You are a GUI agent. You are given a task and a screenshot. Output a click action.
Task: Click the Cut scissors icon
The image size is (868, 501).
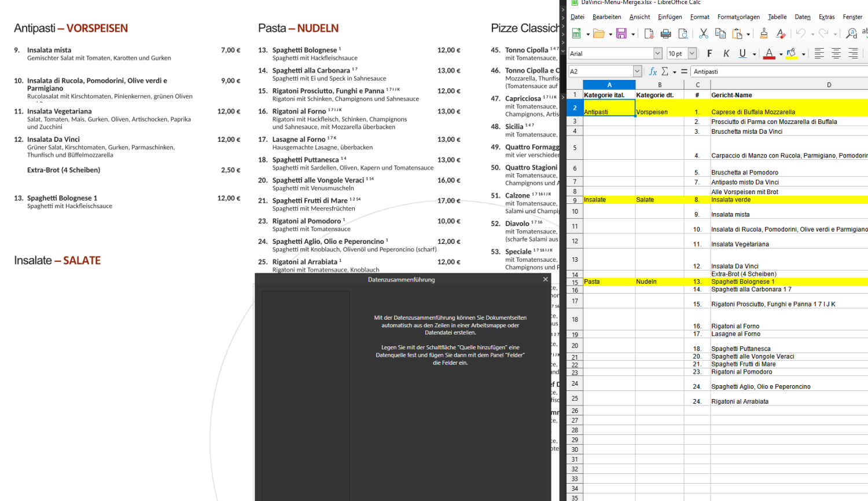point(704,34)
